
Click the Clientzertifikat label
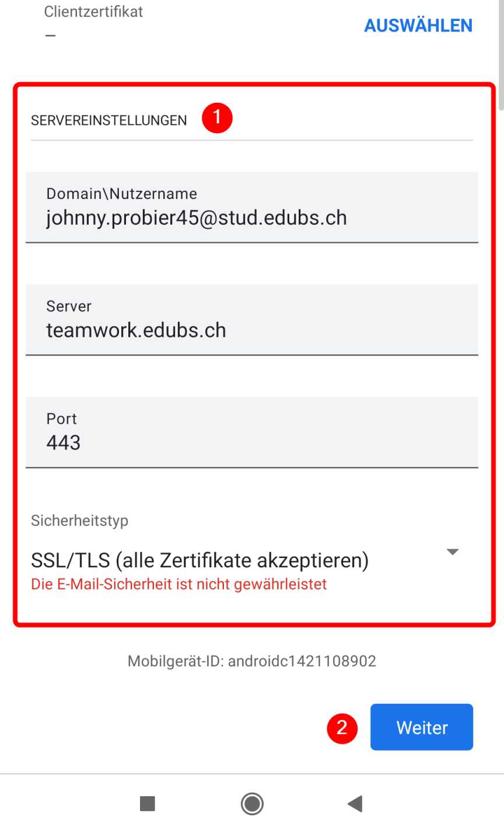point(93,12)
